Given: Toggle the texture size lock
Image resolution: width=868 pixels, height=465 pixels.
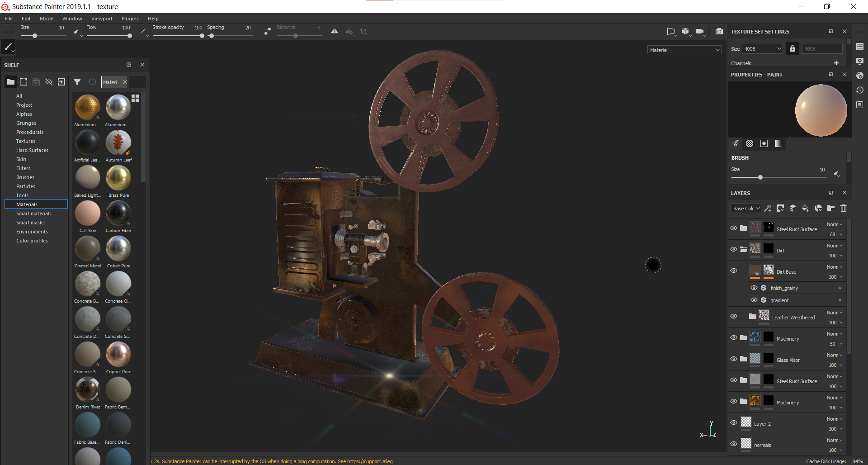Looking at the screenshot, I should pos(792,48).
